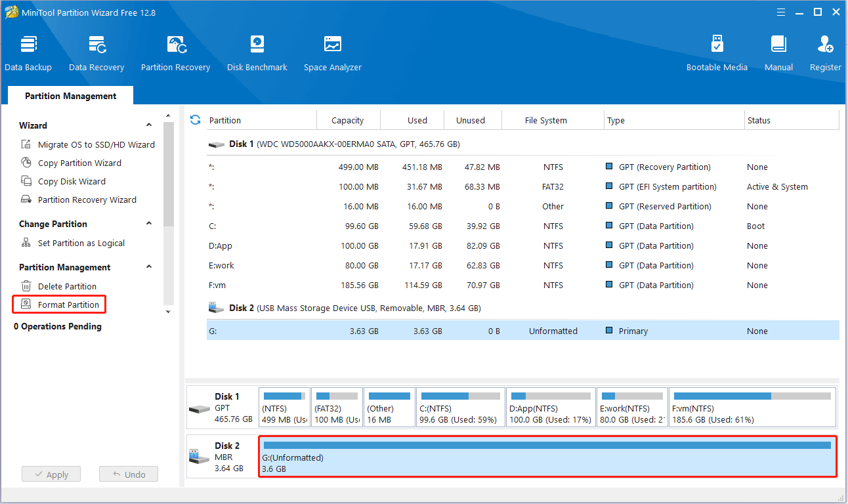The width and height of the screenshot is (848, 504).
Task: Select the (FAT32) 100 MB block in the disk map
Action: pos(337,408)
